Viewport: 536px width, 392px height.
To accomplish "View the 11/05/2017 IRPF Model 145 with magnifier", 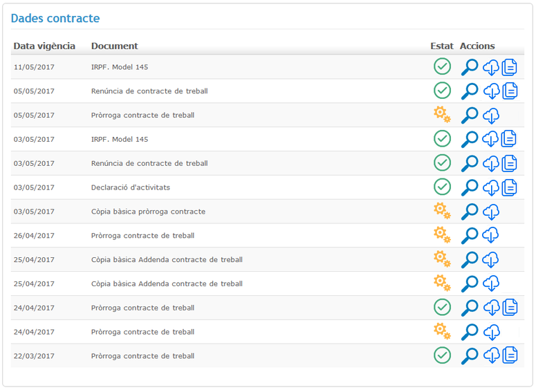I will pos(470,67).
